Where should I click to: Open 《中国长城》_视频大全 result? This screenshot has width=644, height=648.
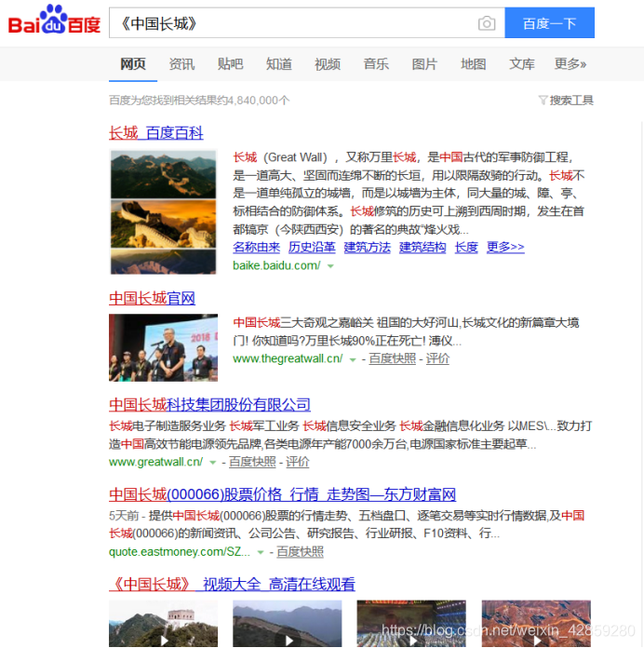pos(232,585)
